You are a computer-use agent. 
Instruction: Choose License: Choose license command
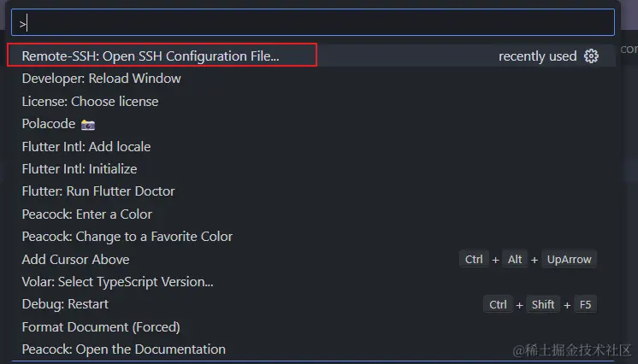pos(311,102)
